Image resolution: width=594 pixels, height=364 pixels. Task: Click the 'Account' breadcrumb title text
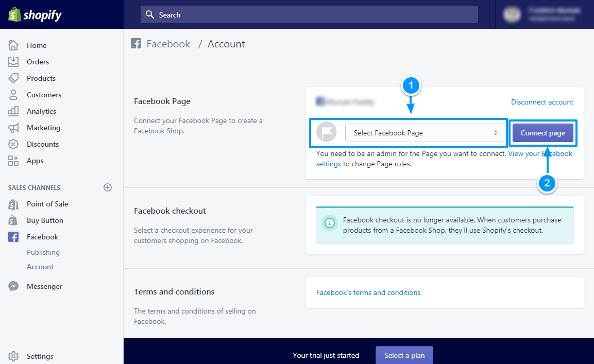coord(226,44)
